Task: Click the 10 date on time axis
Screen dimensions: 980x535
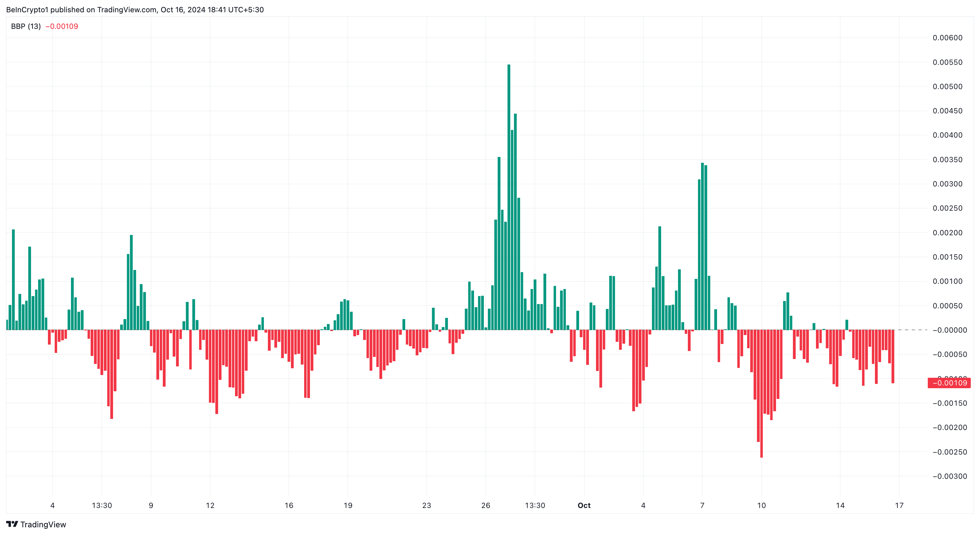Action: pyautogui.click(x=761, y=505)
